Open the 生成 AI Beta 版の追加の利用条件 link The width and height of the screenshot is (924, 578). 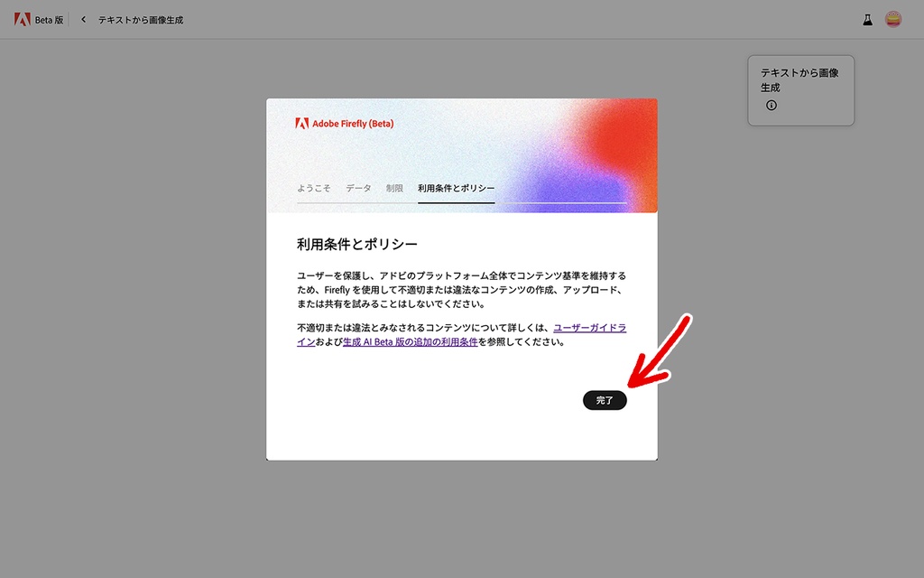(x=411, y=342)
